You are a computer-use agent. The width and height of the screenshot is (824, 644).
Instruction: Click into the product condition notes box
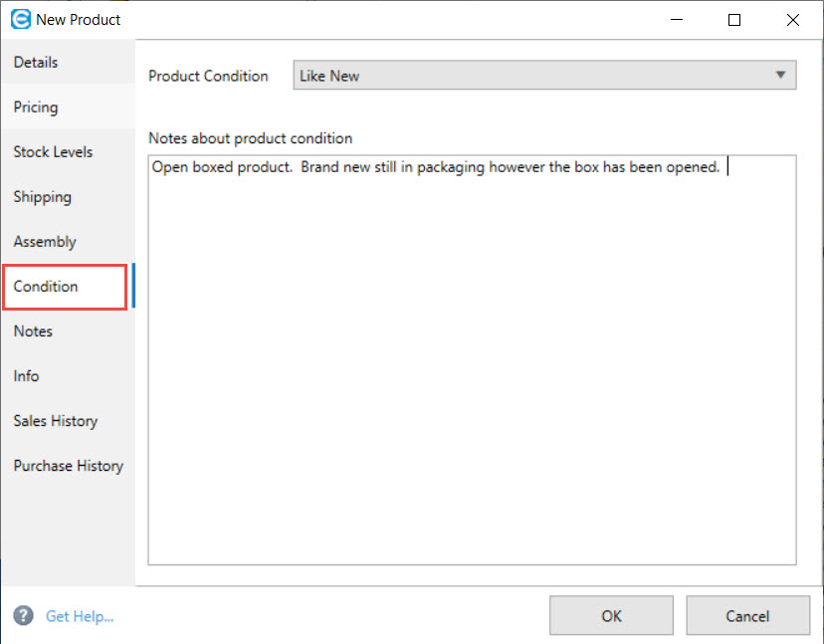click(x=472, y=358)
